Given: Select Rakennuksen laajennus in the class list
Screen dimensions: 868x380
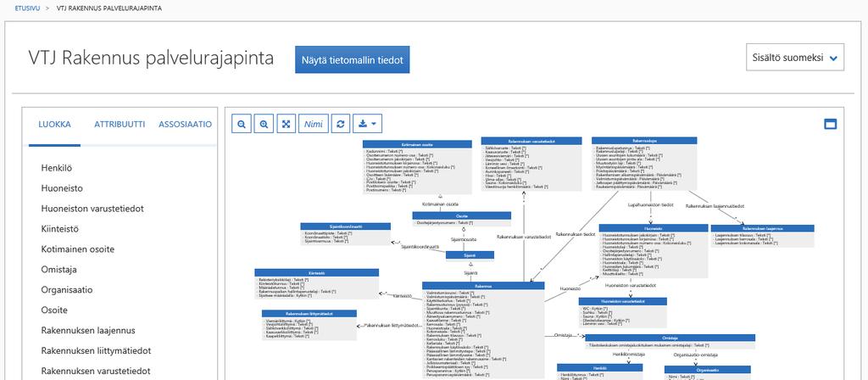Looking at the screenshot, I should [88, 331].
